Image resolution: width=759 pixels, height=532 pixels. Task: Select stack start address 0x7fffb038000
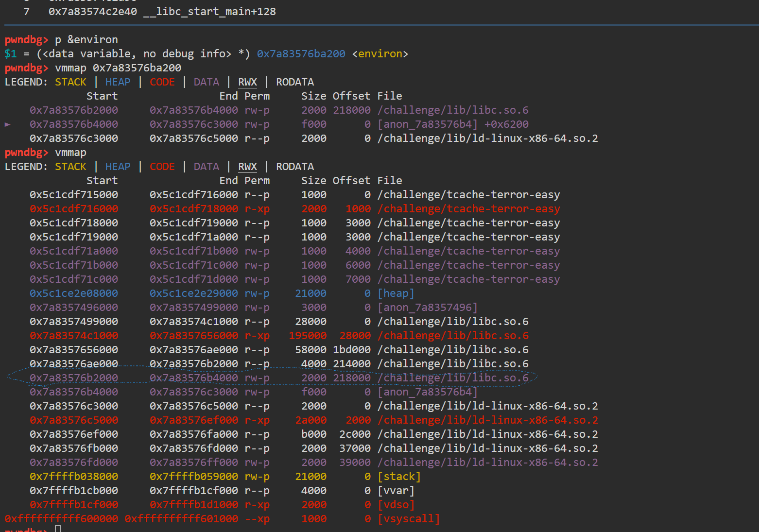74,476
